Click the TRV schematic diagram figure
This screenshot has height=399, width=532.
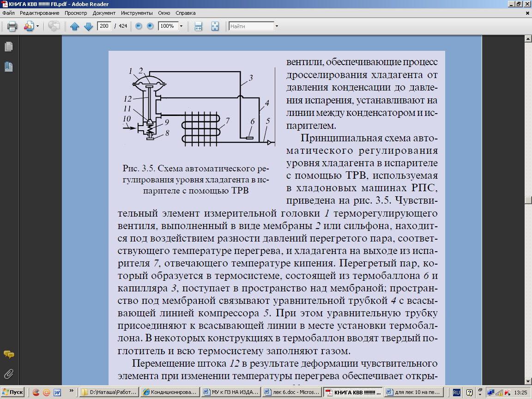[199, 107]
